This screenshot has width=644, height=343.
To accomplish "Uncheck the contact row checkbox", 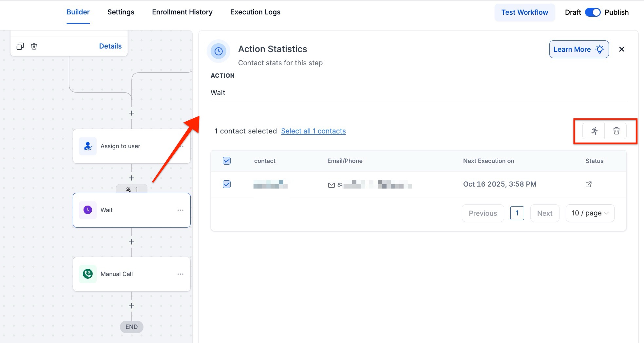I will tap(227, 184).
